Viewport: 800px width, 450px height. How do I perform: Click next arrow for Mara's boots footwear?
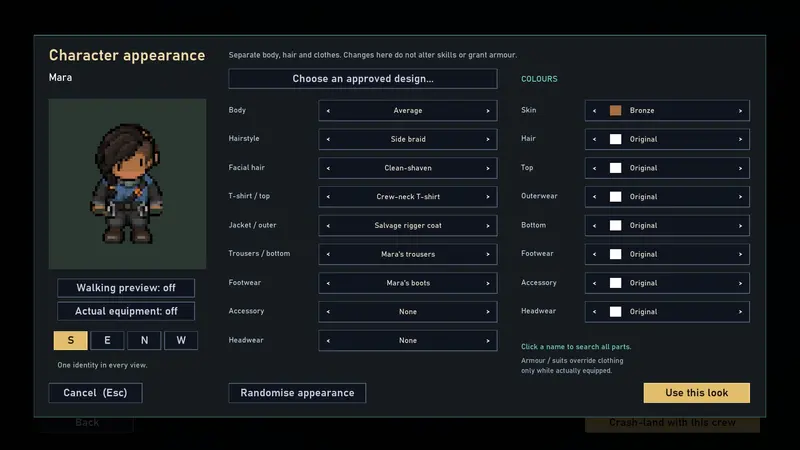(x=488, y=283)
